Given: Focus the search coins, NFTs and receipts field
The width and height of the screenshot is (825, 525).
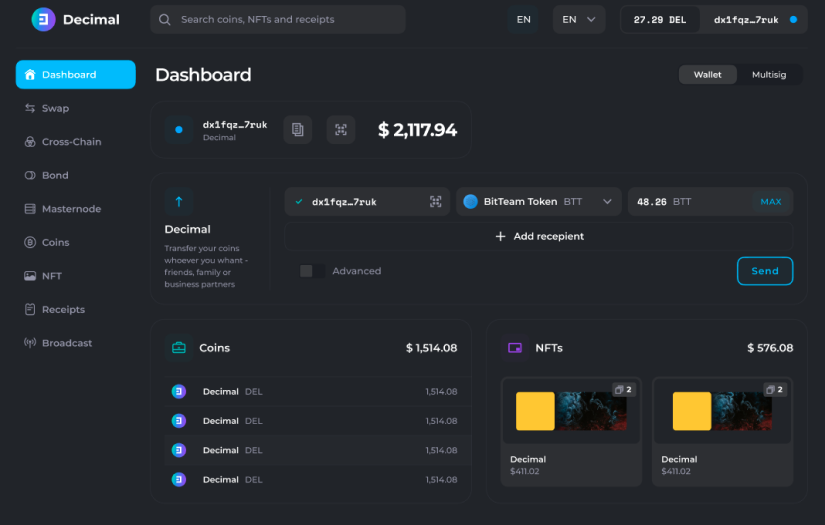Looking at the screenshot, I should click(278, 19).
